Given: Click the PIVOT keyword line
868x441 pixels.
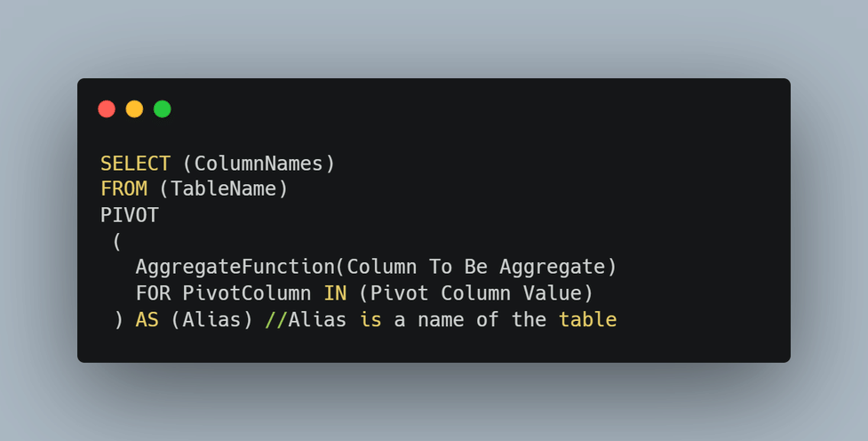Looking at the screenshot, I should (130, 215).
